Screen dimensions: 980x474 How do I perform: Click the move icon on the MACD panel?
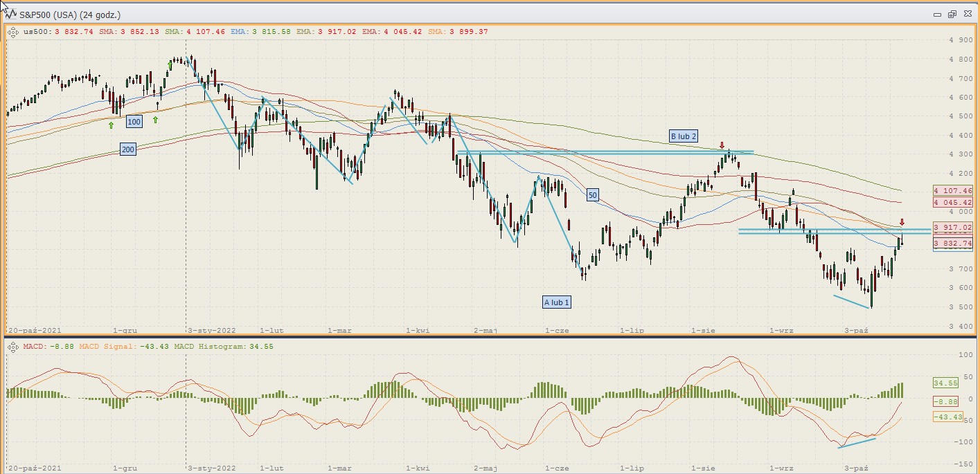13,346
